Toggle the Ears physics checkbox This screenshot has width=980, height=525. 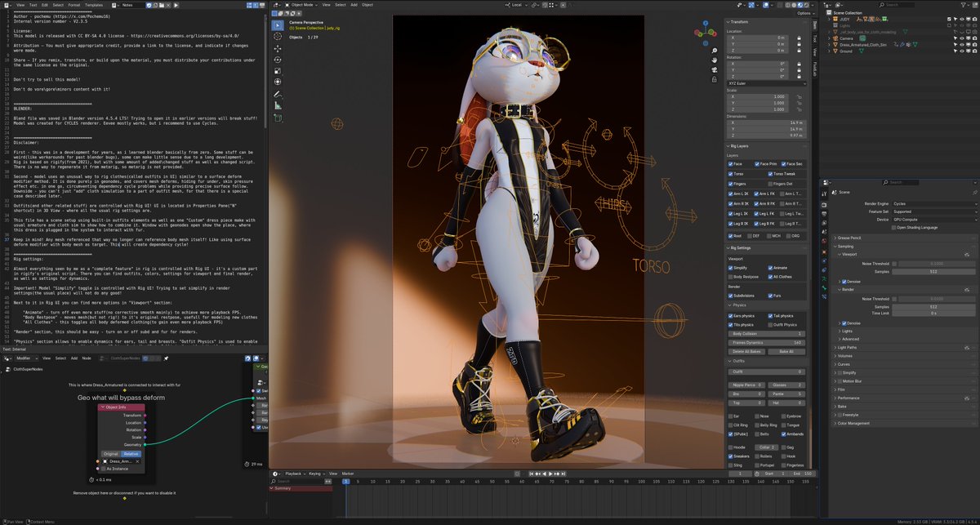[x=730, y=315]
